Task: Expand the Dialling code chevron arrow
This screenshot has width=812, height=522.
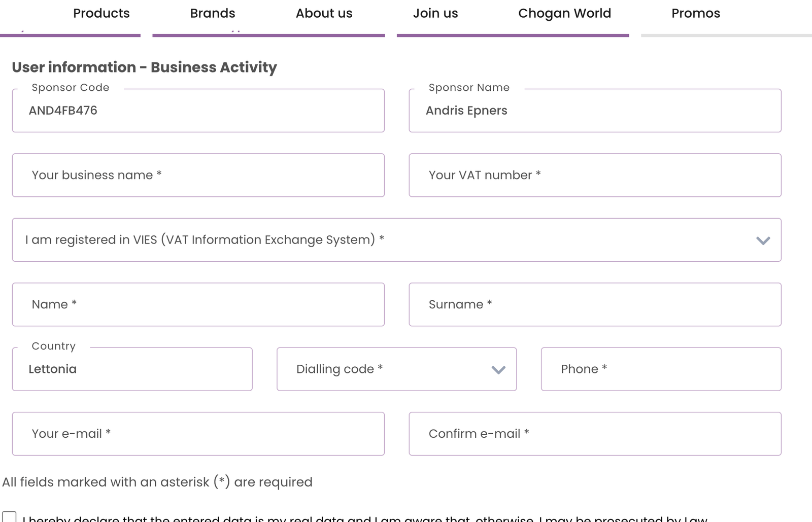Action: tap(498, 370)
